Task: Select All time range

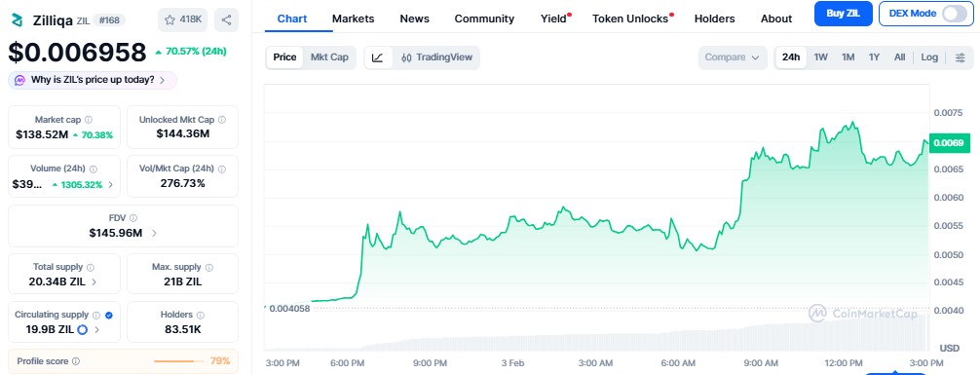Action: pyautogui.click(x=899, y=57)
